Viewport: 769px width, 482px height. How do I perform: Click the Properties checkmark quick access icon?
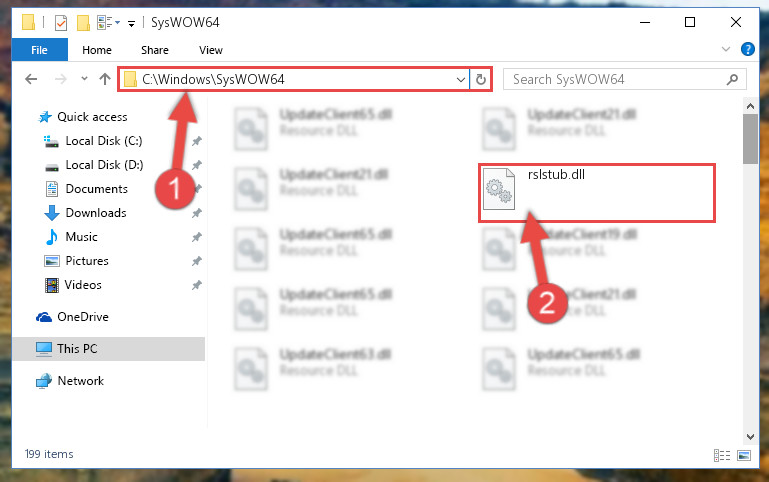(61, 23)
